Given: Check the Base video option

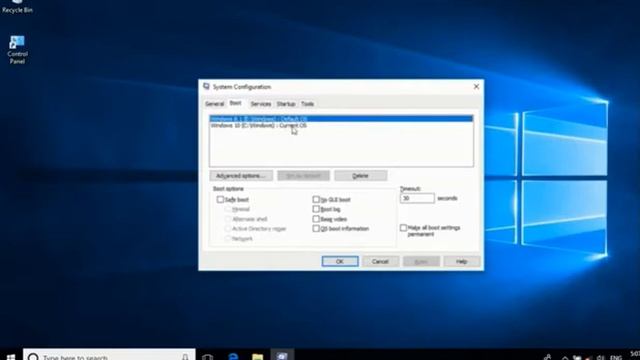Looking at the screenshot, I should 316,219.
